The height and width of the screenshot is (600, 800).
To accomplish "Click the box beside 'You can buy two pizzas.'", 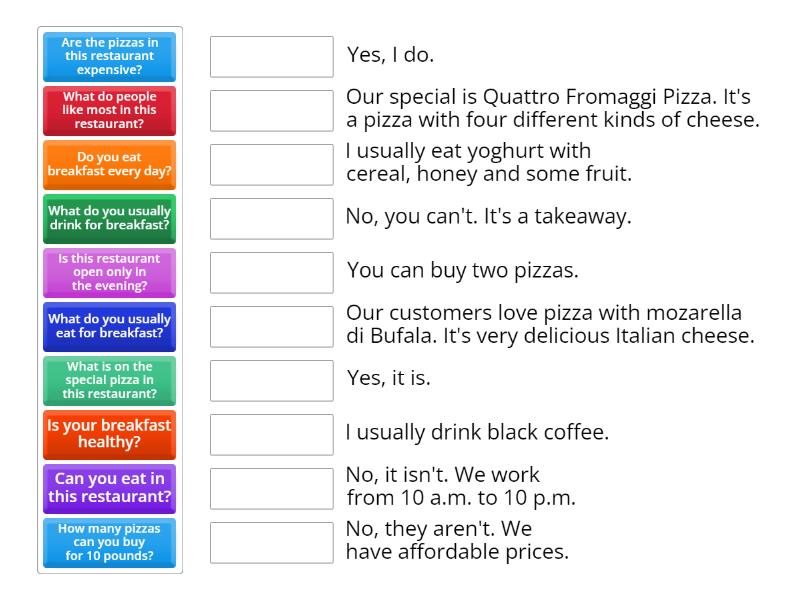I will 272,273.
